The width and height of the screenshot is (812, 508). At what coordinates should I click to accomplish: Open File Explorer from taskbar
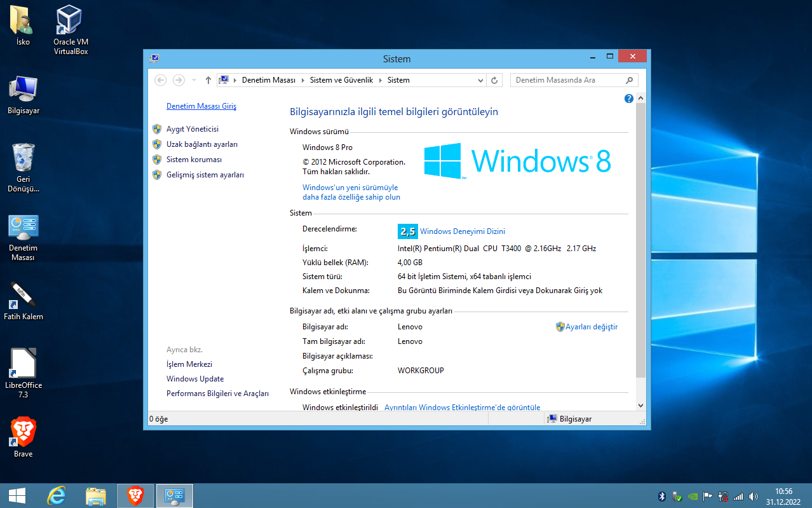point(96,495)
